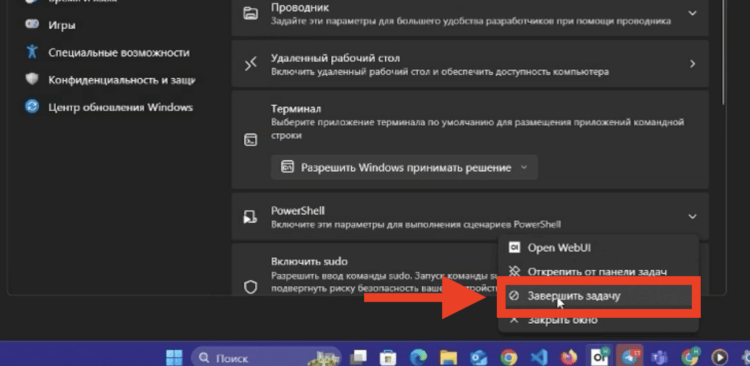The width and height of the screenshot is (750, 366).
Task: Click the Терминал section icon
Action: click(251, 140)
